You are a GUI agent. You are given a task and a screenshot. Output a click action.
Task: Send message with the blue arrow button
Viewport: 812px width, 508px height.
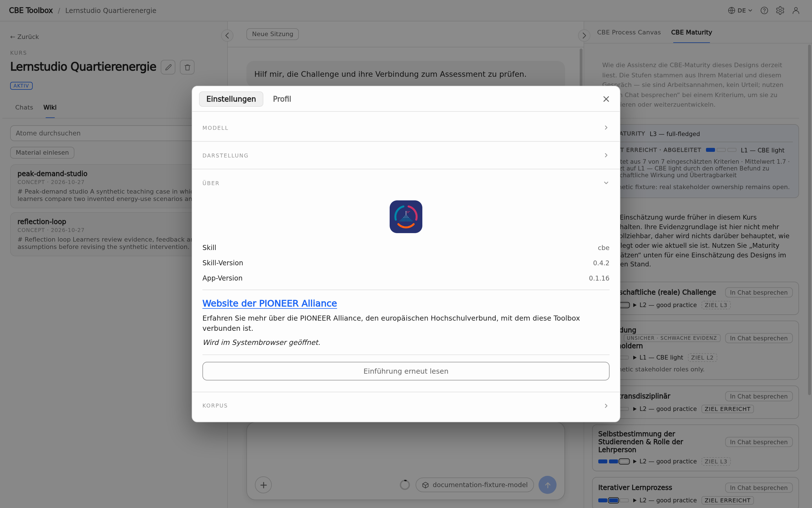pos(547,485)
